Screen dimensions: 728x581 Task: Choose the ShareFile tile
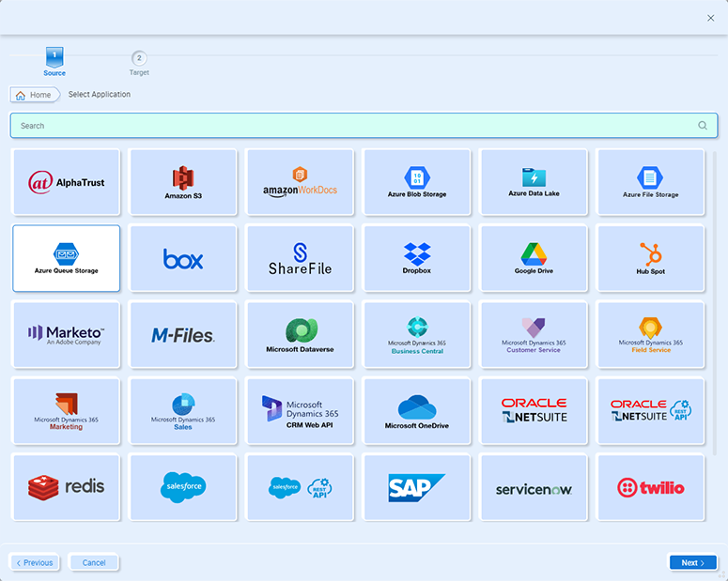[301, 258]
